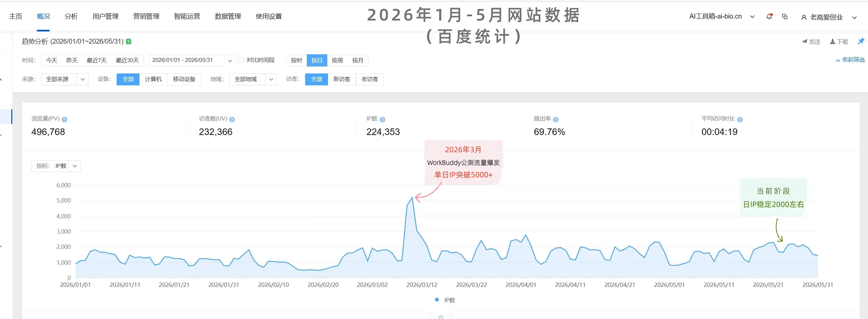868x319 pixels.
Task: Click IP value 224,353
Action: [383, 132]
